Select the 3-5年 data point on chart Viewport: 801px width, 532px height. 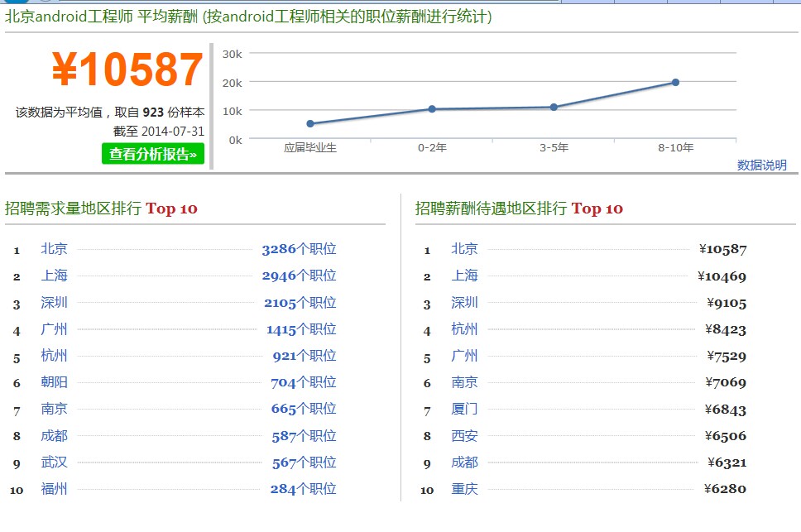(554, 107)
